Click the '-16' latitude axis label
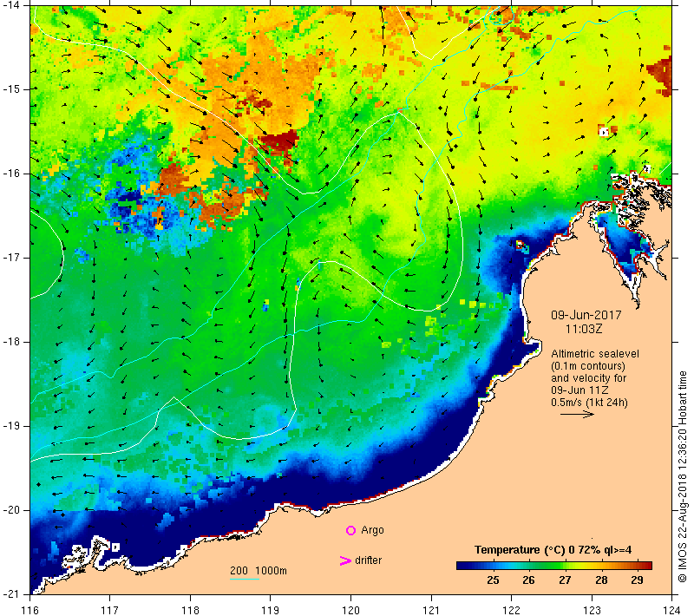 (x=10, y=173)
